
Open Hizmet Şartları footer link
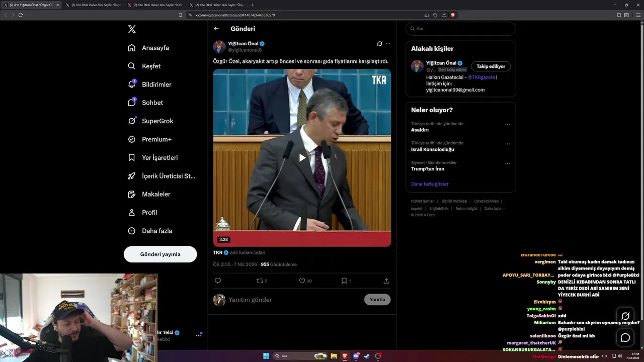423,201
